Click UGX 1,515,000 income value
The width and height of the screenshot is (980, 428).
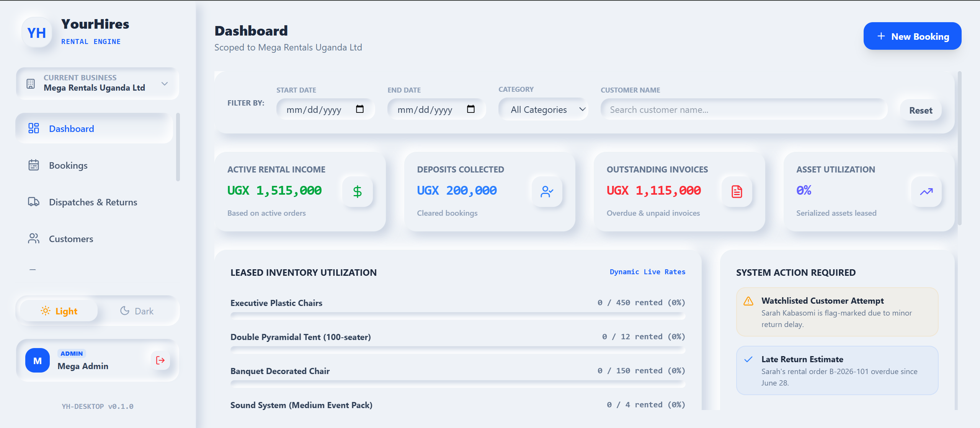(274, 190)
